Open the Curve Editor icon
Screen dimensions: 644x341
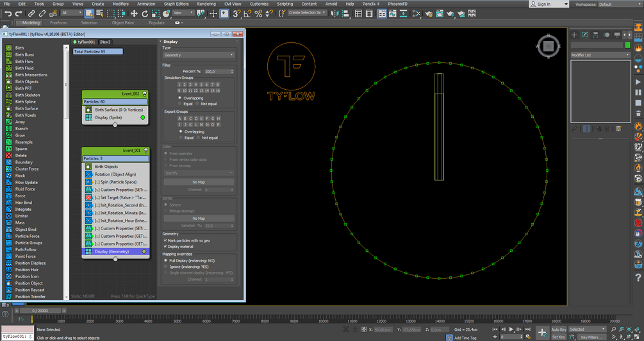(393, 13)
